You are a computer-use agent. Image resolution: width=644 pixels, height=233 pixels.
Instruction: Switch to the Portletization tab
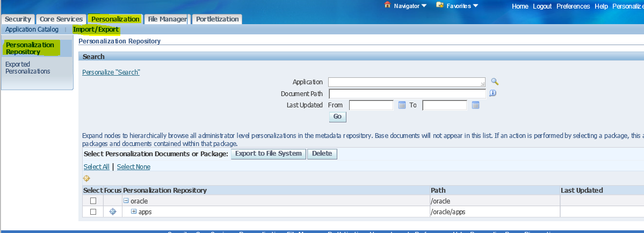pyautogui.click(x=218, y=19)
